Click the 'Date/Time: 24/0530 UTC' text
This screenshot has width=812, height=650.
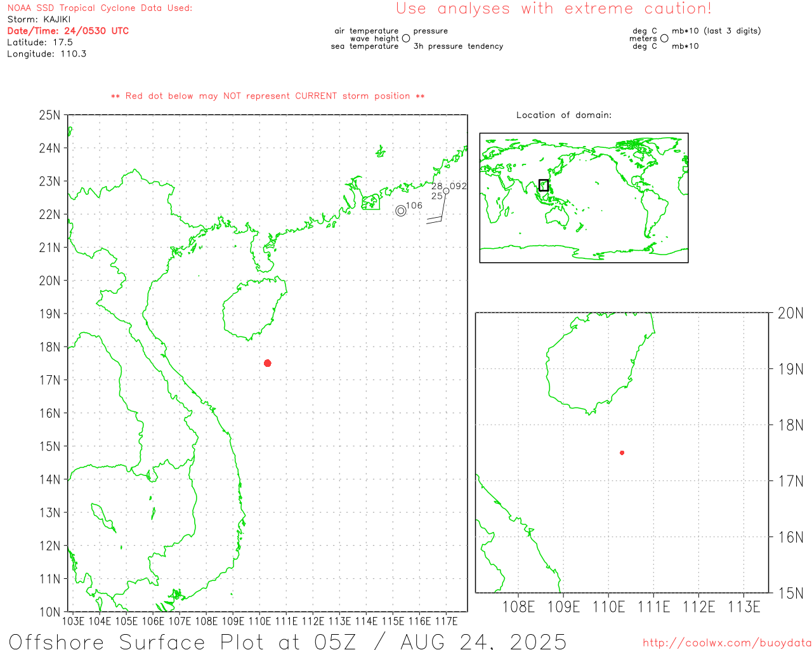(68, 30)
